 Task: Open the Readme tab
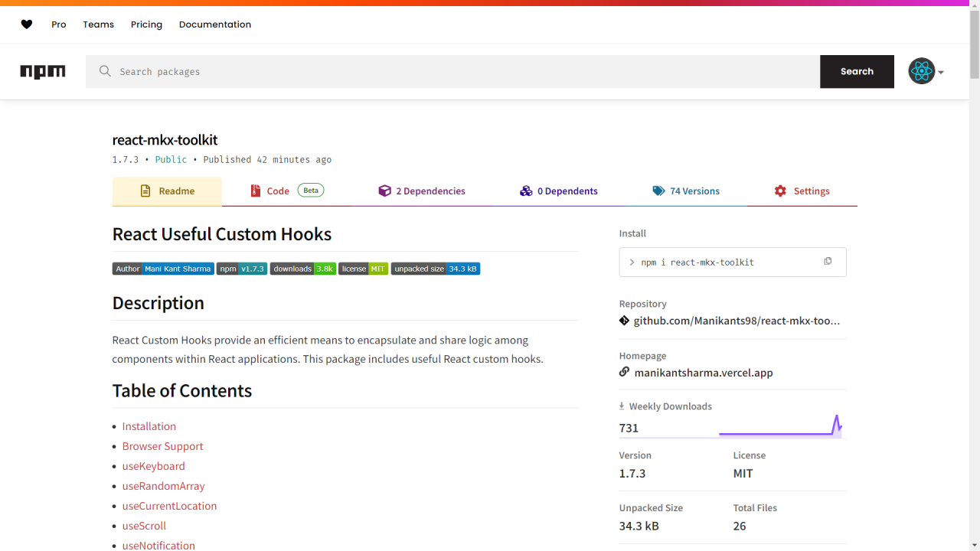click(x=167, y=191)
